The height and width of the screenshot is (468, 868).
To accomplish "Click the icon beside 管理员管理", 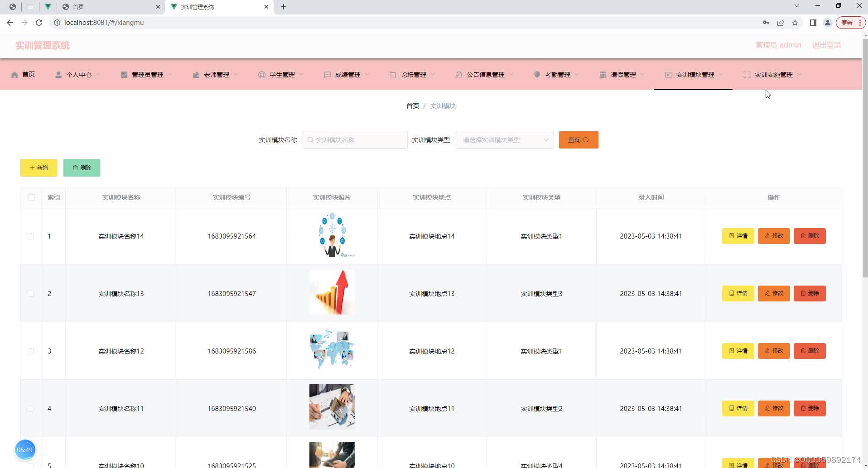I will click(x=124, y=75).
